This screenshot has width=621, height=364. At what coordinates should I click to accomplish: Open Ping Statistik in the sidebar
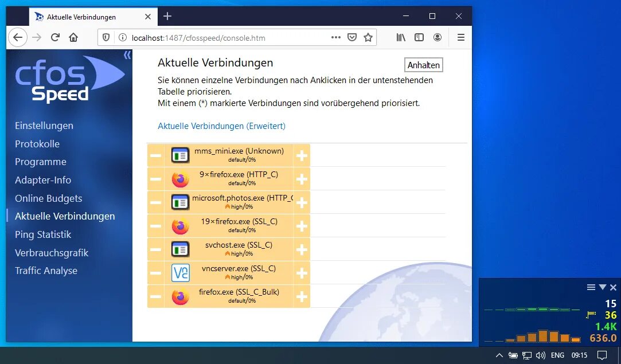43,234
